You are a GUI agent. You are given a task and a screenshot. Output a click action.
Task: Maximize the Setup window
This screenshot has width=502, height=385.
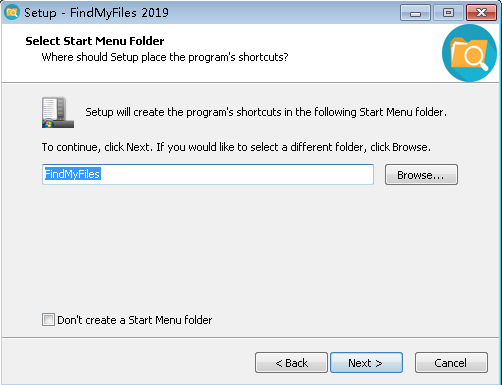(448, 13)
